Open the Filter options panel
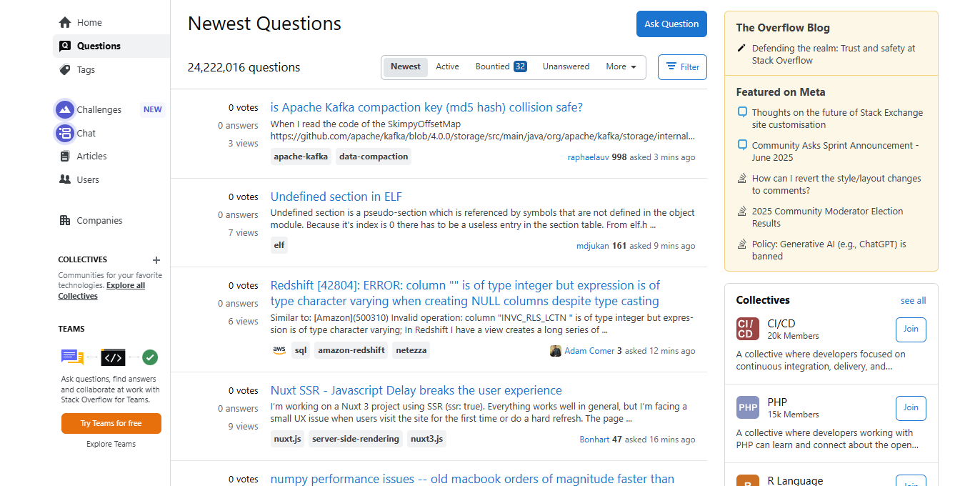Image resolution: width=980 pixels, height=486 pixels. coord(682,67)
